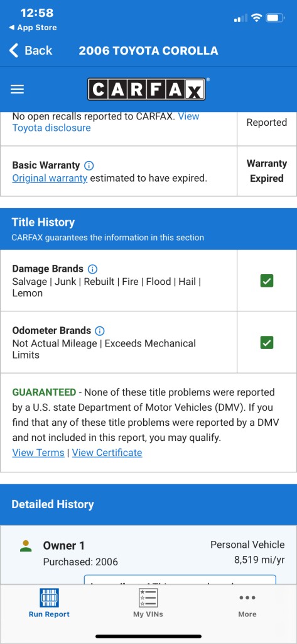
Task: Show Damage Brands info tooltip
Action: pyautogui.click(x=93, y=269)
